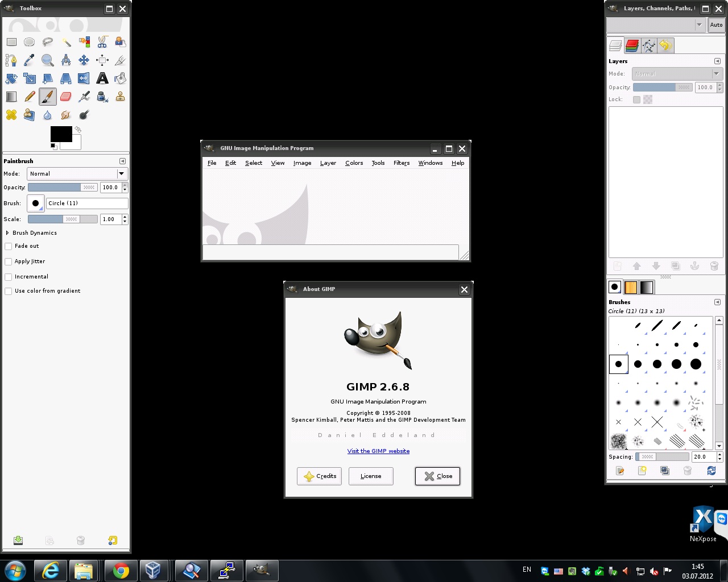Select the Text tool

pyautogui.click(x=102, y=78)
